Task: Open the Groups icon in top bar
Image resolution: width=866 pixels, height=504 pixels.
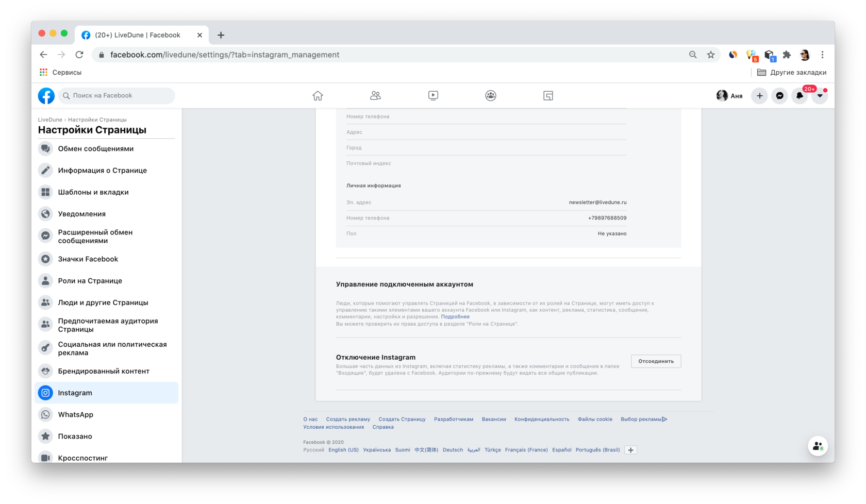Action: click(491, 96)
